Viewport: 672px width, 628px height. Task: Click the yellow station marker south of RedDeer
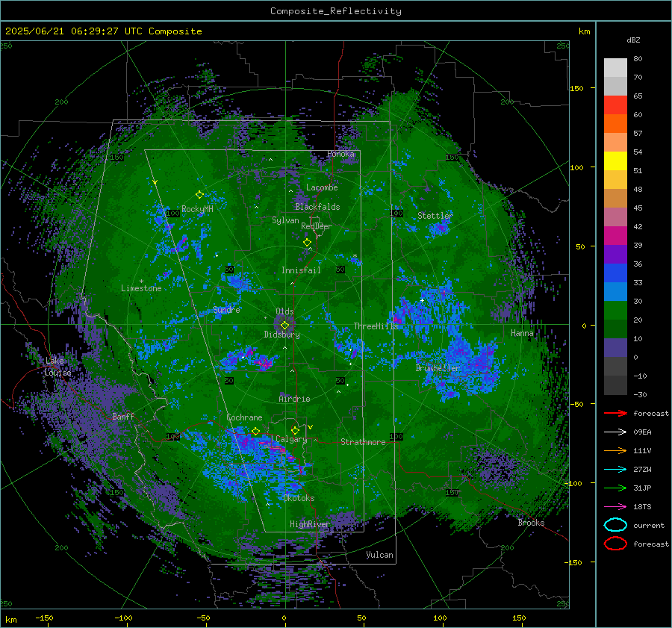[x=308, y=243]
